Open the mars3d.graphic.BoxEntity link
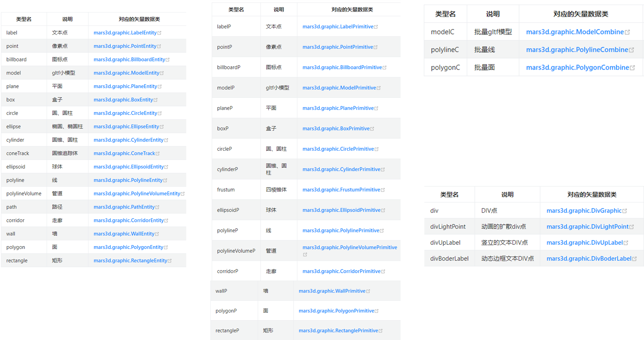Screen dimensions: 644x340 (123, 100)
